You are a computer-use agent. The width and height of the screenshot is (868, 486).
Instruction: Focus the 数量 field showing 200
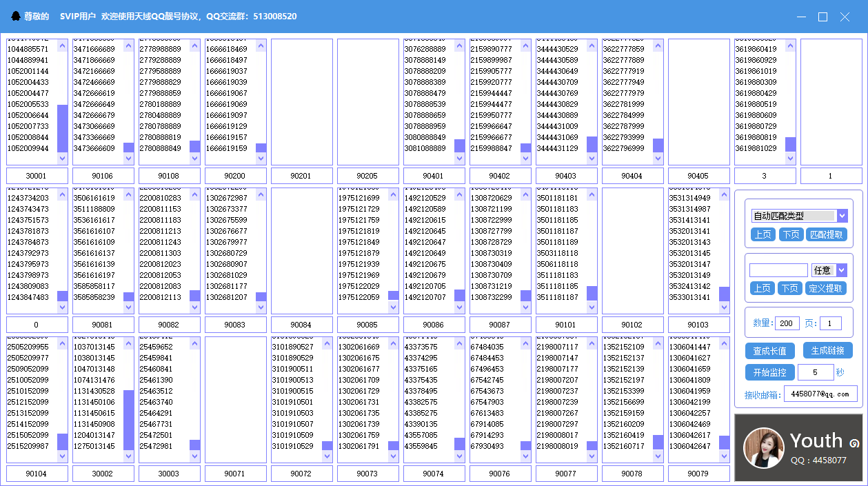coord(787,323)
